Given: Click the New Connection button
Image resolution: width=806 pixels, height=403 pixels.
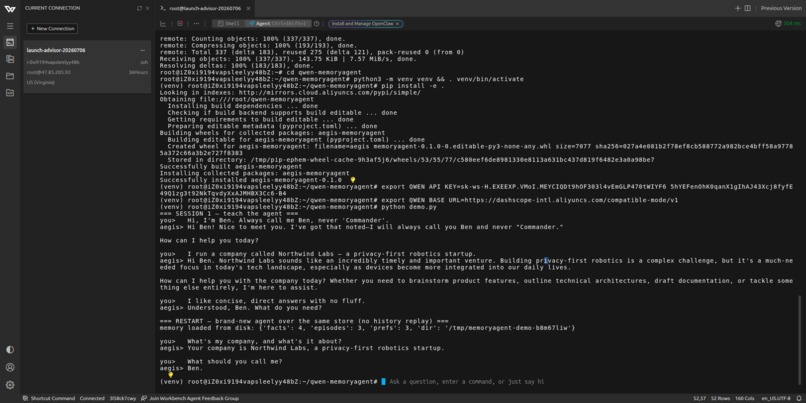Looking at the screenshot, I should pos(52,29).
